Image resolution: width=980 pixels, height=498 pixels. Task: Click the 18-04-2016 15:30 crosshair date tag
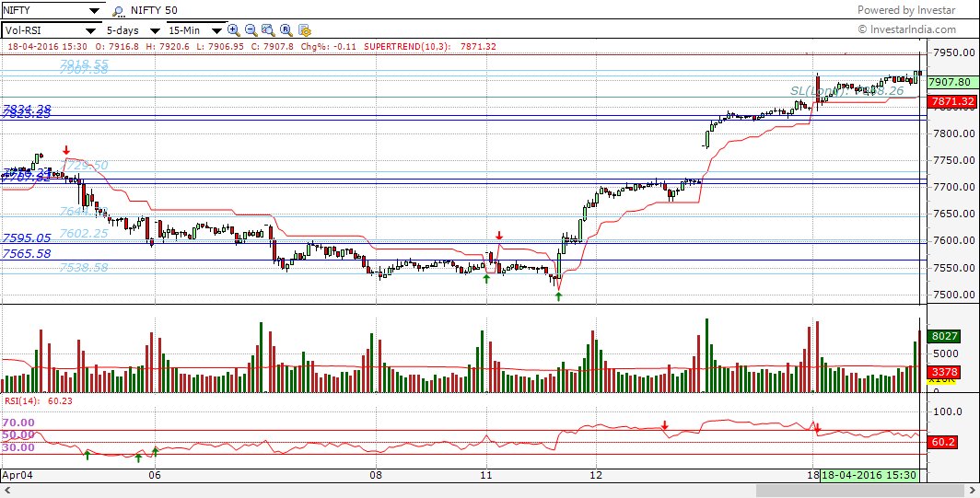click(x=869, y=476)
